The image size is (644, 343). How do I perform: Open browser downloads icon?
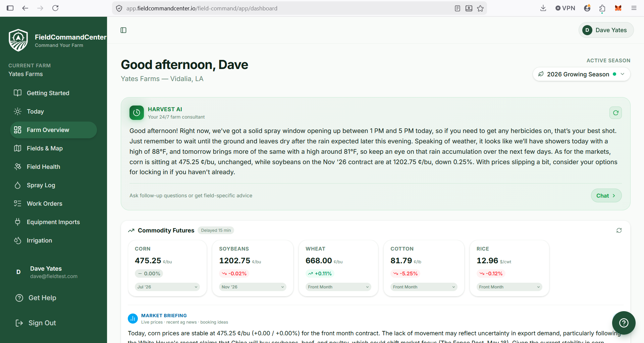(x=543, y=8)
